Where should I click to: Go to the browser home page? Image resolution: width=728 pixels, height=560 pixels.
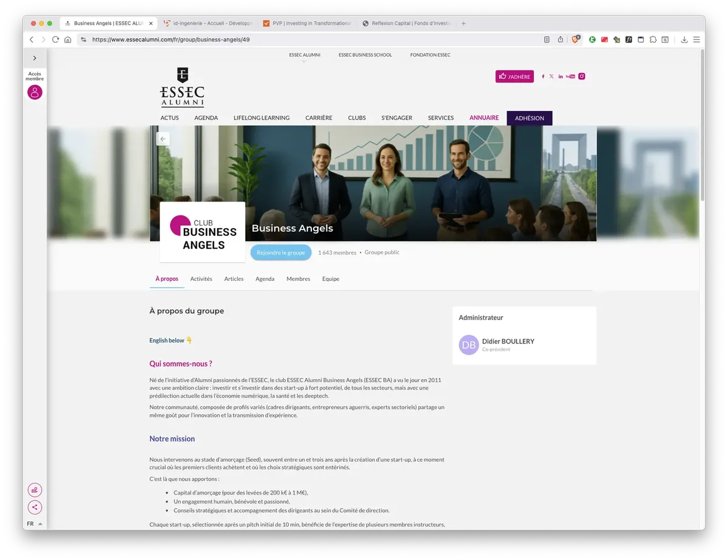[67, 39]
